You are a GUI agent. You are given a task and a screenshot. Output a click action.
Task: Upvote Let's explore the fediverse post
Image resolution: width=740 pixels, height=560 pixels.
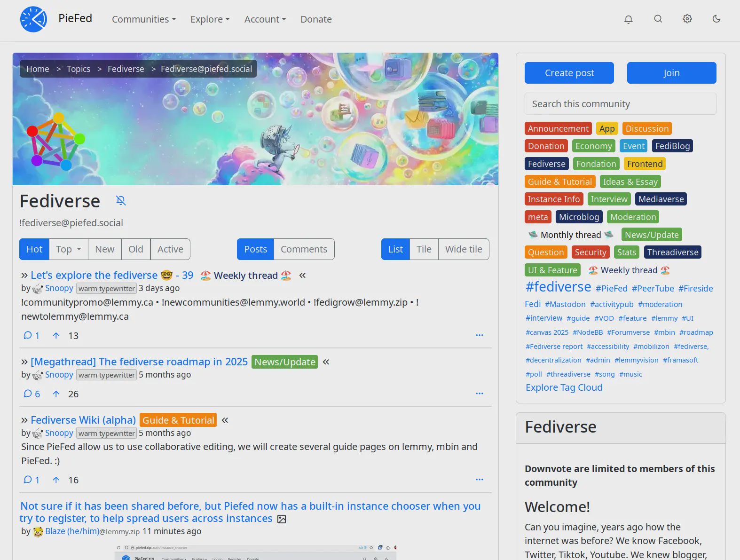coord(56,336)
